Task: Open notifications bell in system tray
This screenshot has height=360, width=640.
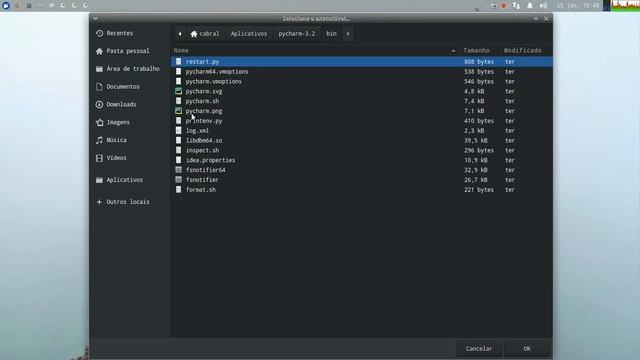Action: [530, 6]
